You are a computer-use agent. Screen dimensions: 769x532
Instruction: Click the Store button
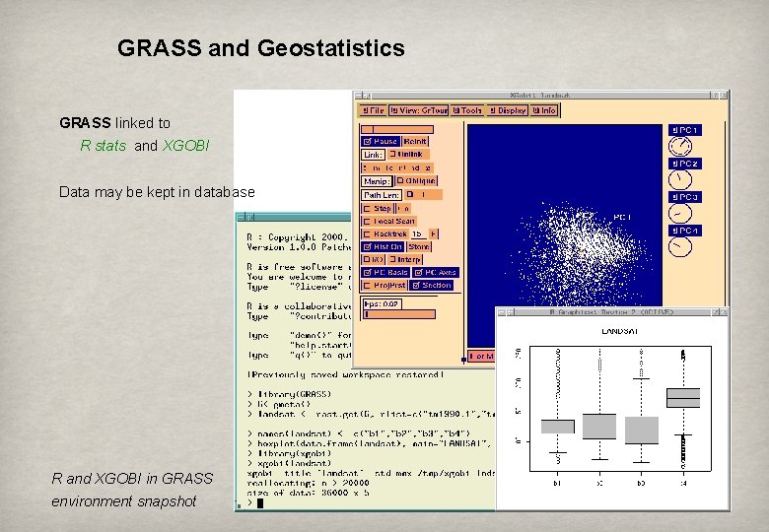(x=419, y=247)
